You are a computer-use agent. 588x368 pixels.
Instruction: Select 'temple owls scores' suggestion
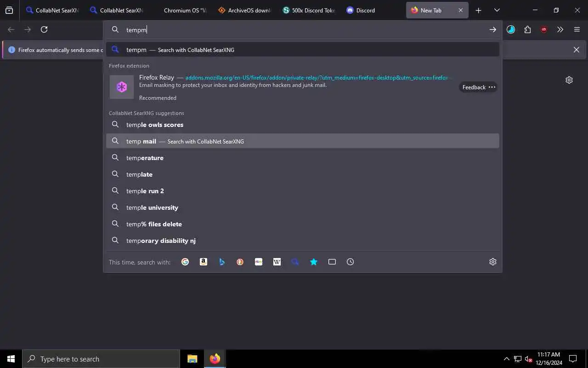(303, 125)
